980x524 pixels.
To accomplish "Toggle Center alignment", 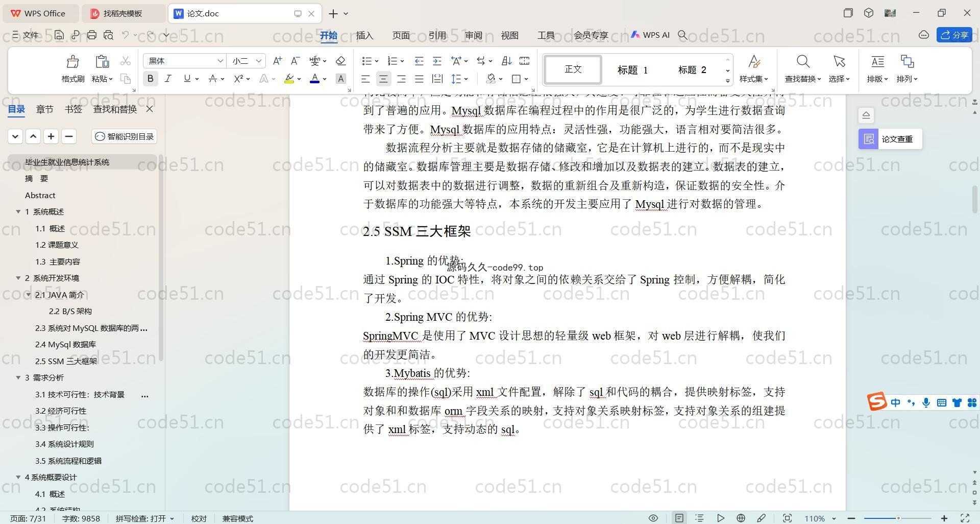I will 383,79.
